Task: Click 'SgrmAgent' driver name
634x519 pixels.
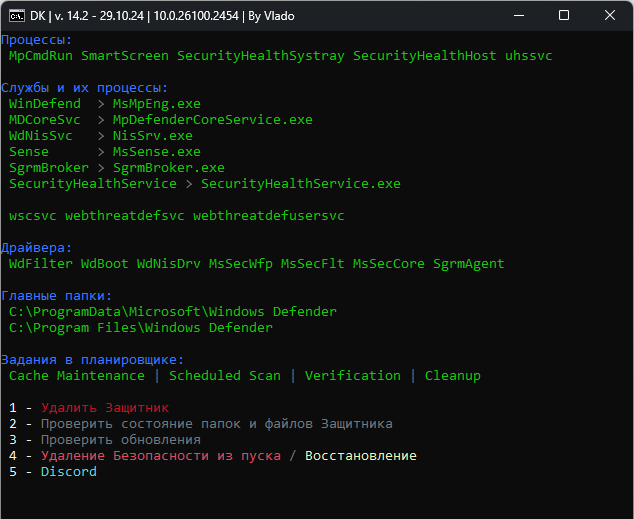Action: point(469,264)
